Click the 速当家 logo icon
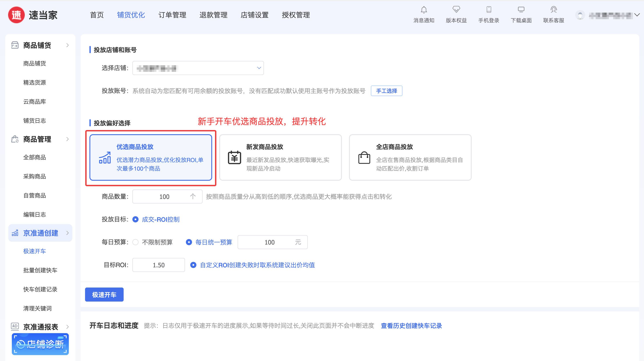Screen dimensions: 644x361 pyautogui.click(x=16, y=15)
